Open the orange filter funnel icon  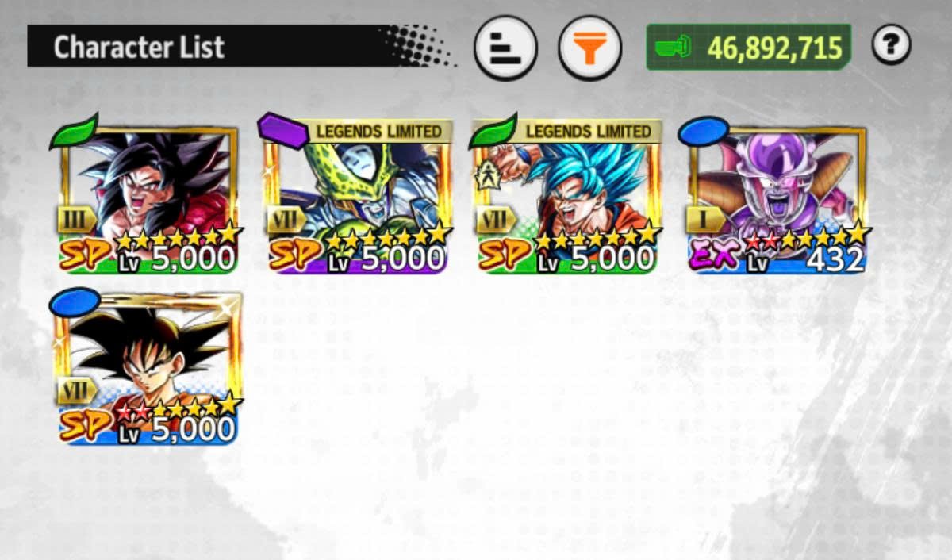coord(589,49)
